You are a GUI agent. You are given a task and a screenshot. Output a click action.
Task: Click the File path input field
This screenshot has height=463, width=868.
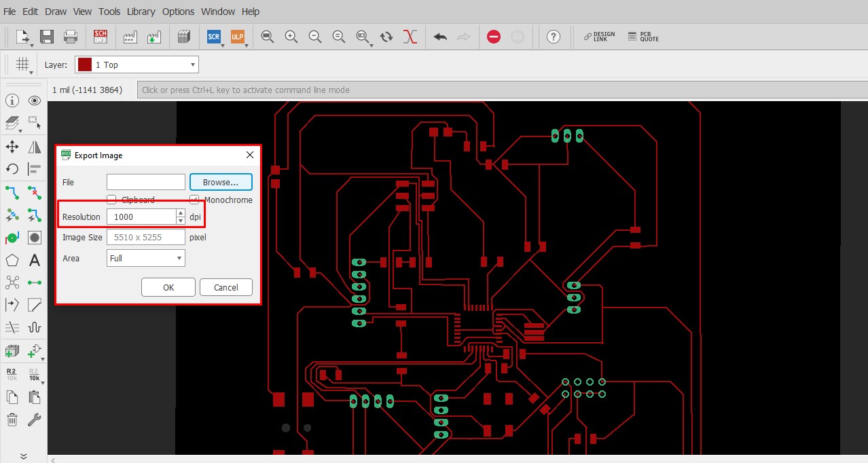click(146, 182)
